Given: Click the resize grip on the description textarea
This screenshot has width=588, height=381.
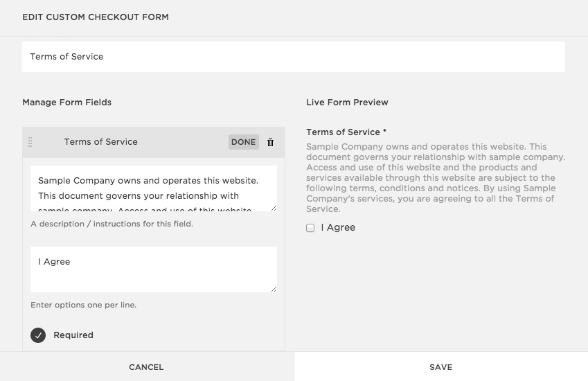Looking at the screenshot, I should pos(274,207).
